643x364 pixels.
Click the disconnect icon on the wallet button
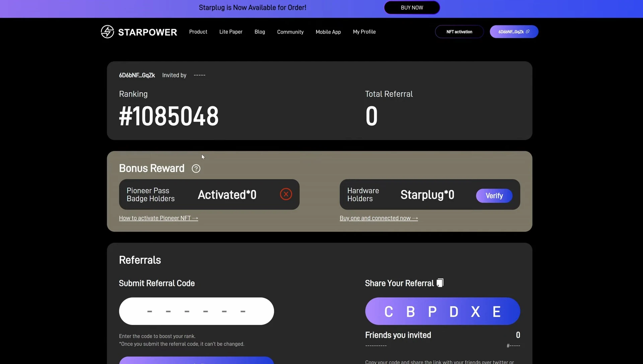pos(528,31)
